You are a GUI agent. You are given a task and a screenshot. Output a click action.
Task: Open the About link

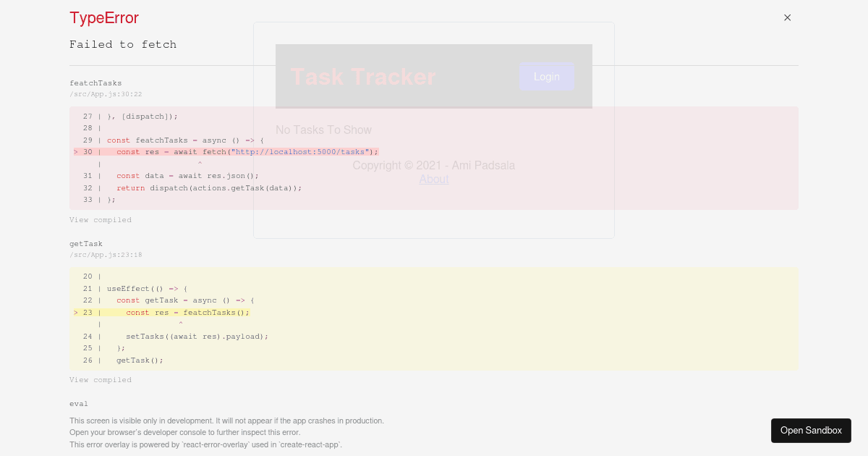[x=434, y=180]
